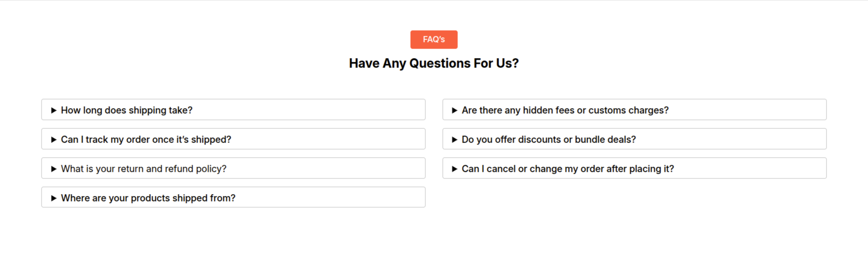Screen dimensions: 868x263
Task: Click the 'Have Any Questions For Us?' heading
Action: tap(434, 63)
